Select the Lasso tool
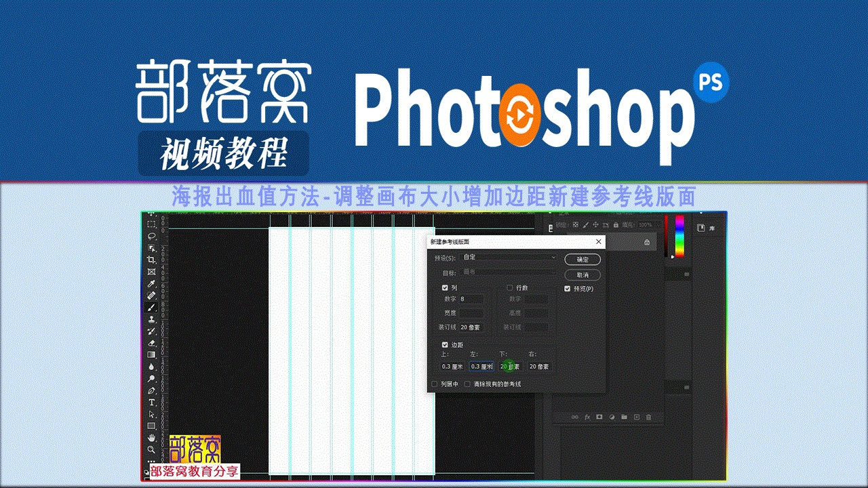The width and height of the screenshot is (868, 488). 151,236
